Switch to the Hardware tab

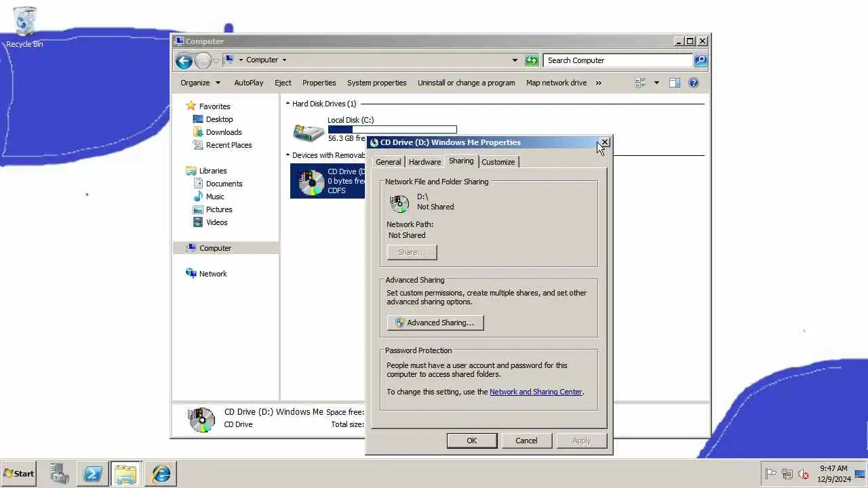pyautogui.click(x=425, y=162)
